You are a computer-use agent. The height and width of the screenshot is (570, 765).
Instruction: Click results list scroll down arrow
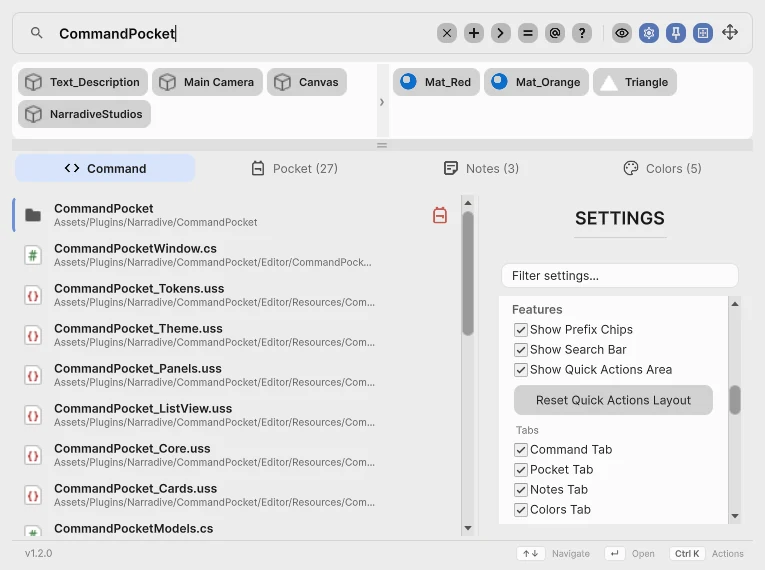(x=468, y=528)
